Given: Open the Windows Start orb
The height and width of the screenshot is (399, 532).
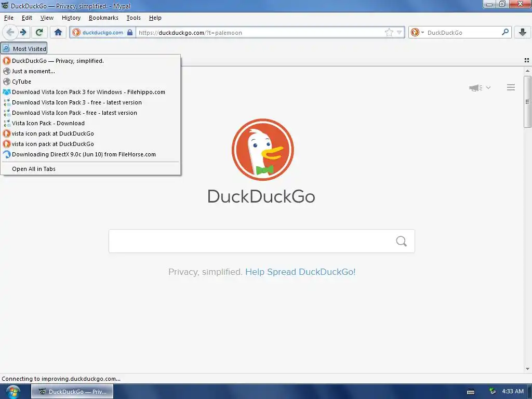Looking at the screenshot, I should [12, 392].
